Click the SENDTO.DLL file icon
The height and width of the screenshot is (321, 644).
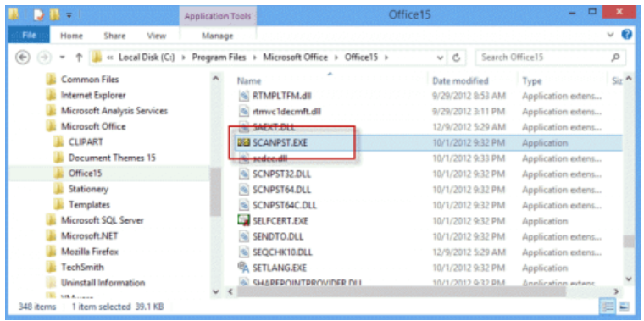[x=244, y=236]
